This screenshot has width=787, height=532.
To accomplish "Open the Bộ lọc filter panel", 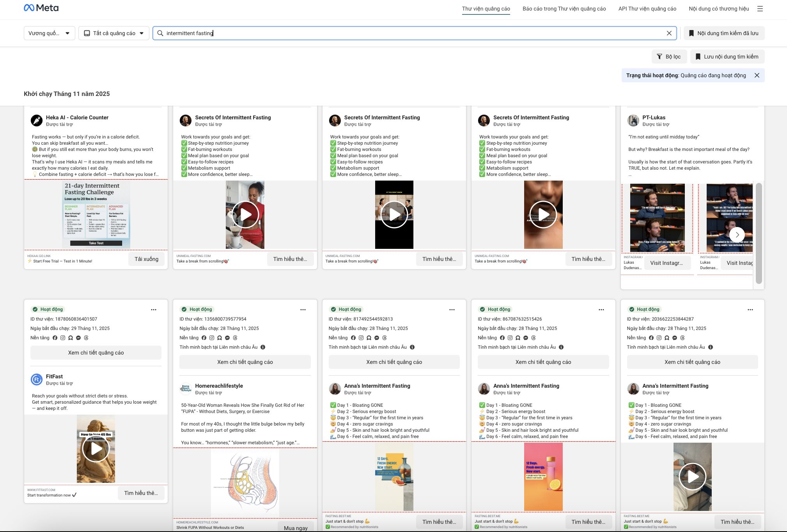I will click(x=668, y=57).
